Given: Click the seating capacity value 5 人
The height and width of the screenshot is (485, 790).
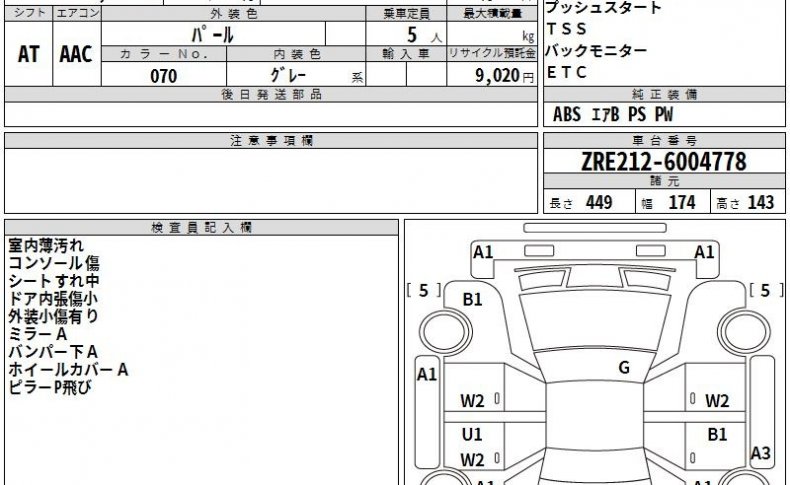Looking at the screenshot, I should (x=424, y=35).
